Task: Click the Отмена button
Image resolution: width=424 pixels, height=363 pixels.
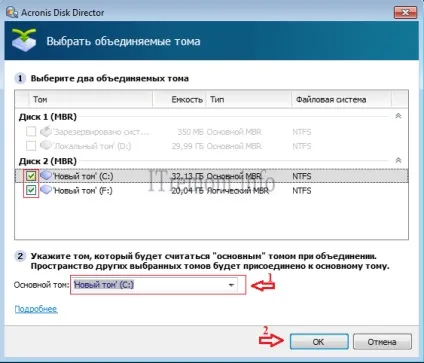Action: (382, 342)
